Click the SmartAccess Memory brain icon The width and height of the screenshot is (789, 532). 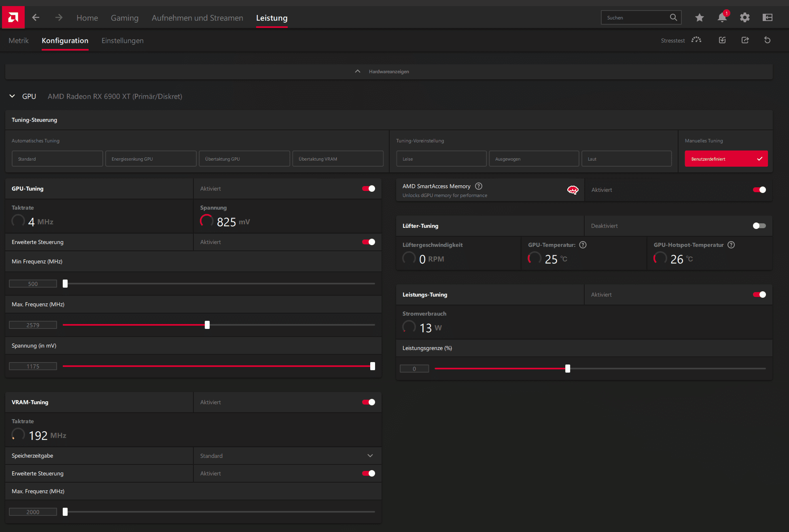[x=573, y=190]
